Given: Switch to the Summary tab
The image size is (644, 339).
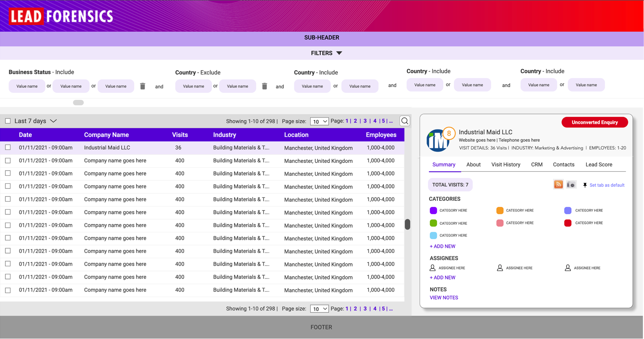Looking at the screenshot, I should point(444,165).
